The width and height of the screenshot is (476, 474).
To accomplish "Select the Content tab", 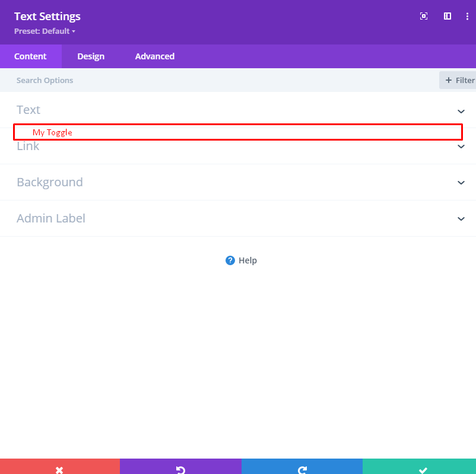I will click(31, 56).
